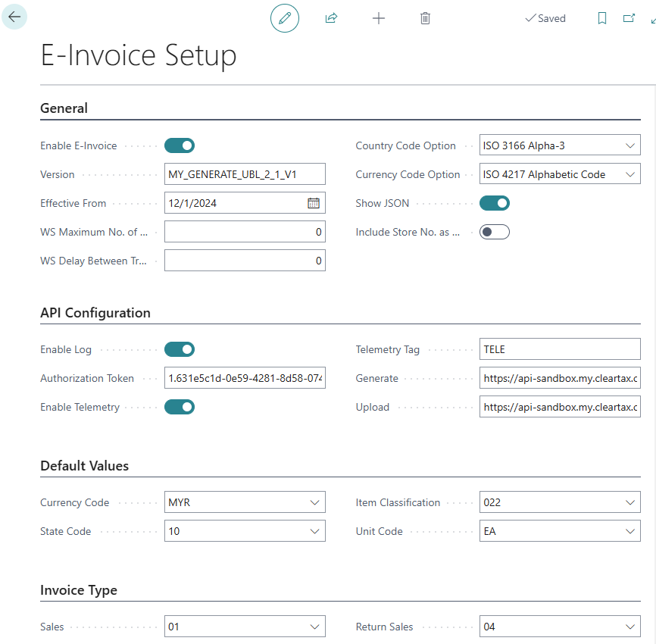Click the Authorization Token input field
Screen dimensions: 656x644
[245, 378]
